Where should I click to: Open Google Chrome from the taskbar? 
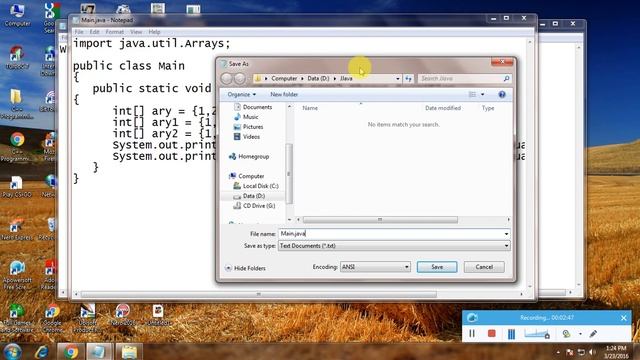(71, 351)
